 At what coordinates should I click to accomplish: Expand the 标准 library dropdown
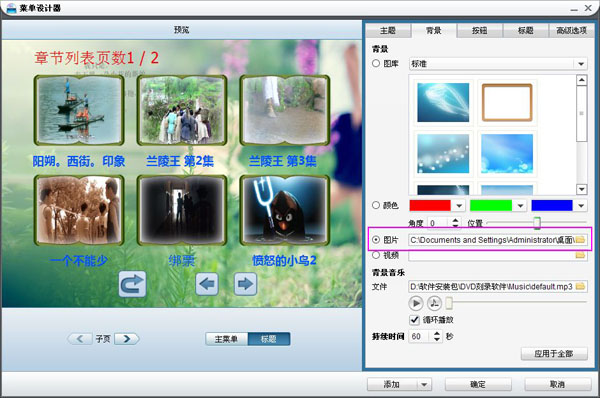581,64
